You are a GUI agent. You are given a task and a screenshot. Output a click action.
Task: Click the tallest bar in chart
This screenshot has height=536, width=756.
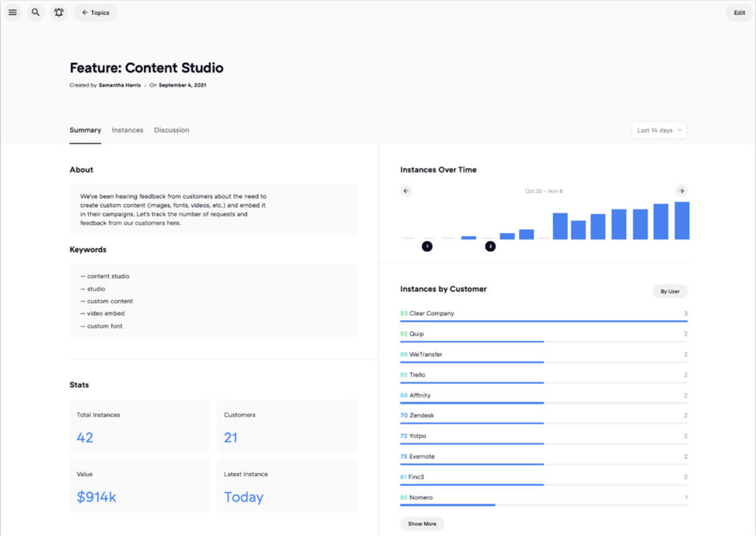(682, 221)
